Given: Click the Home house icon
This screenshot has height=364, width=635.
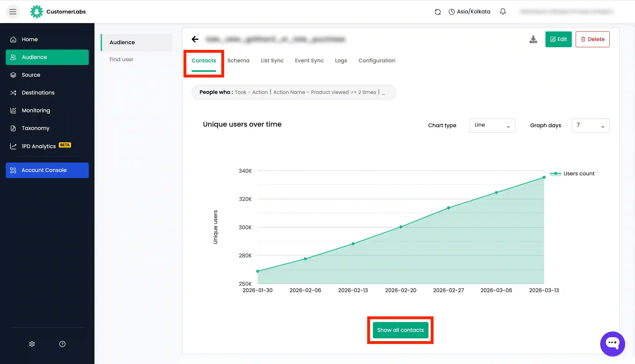Looking at the screenshot, I should click(13, 39).
